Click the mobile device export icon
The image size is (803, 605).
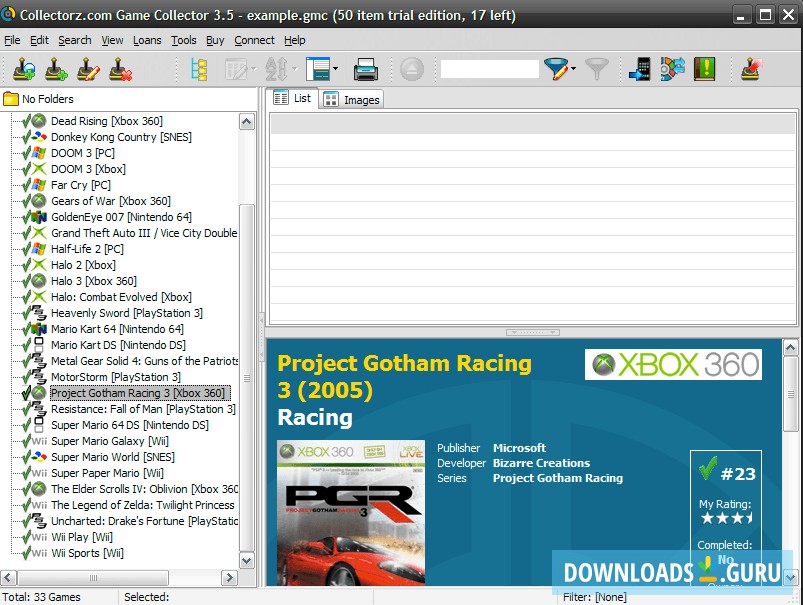coord(639,69)
